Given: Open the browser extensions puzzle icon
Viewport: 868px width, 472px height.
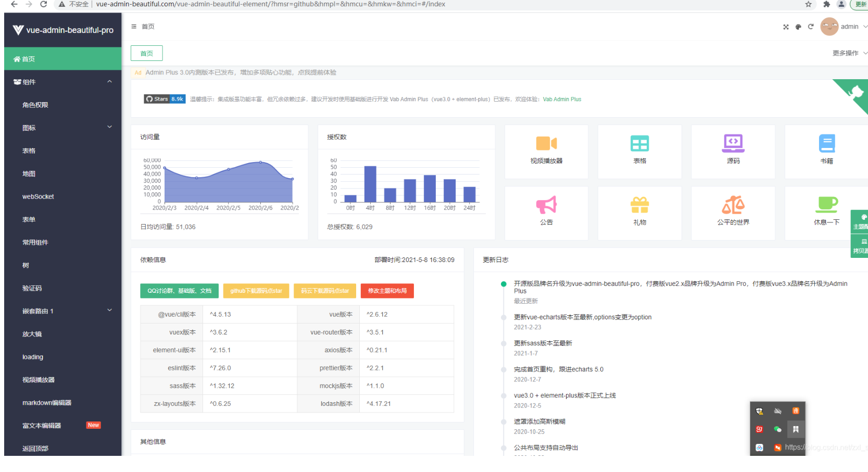Looking at the screenshot, I should click(x=826, y=4).
